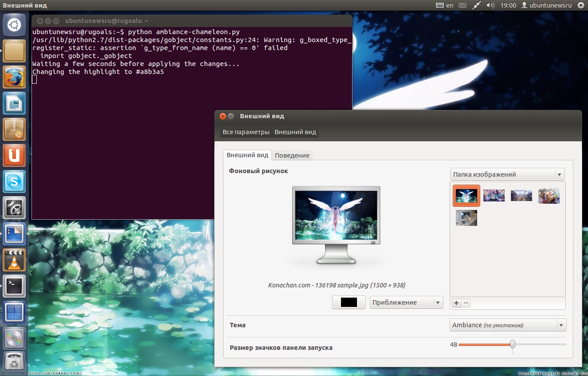
Task: Select the winged angel wallpaper thumbnail
Action: tap(466, 196)
